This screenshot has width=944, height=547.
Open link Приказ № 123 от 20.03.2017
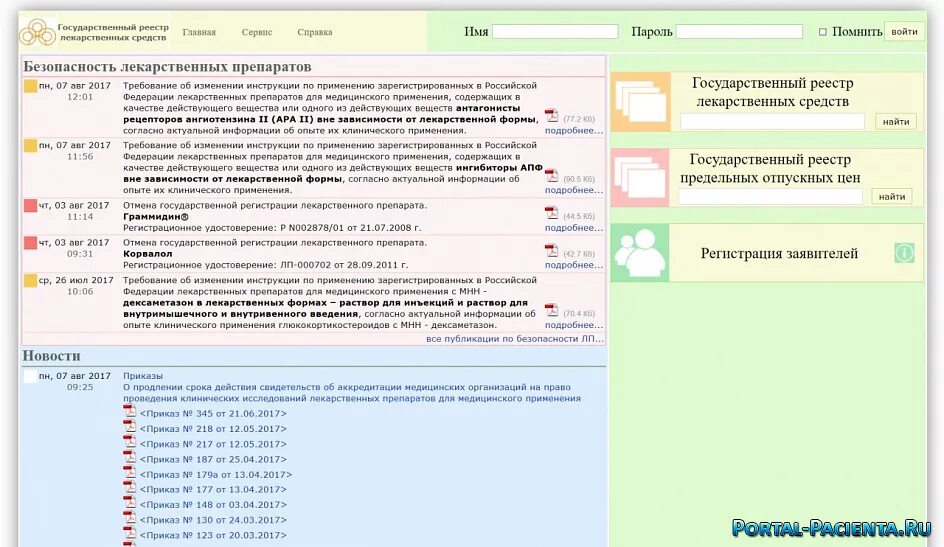[213, 536]
